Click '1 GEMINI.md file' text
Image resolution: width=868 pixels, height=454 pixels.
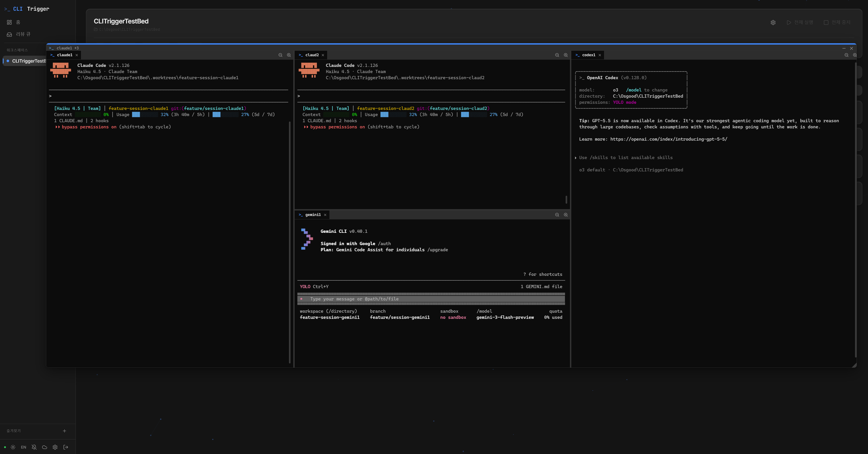point(541,287)
